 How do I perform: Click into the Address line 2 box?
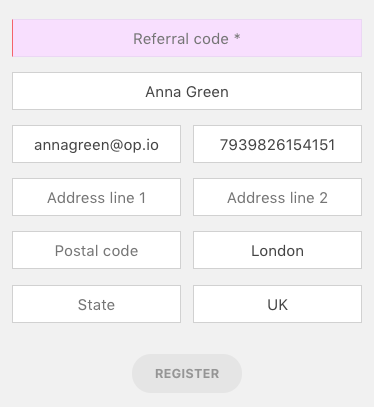[277, 197]
